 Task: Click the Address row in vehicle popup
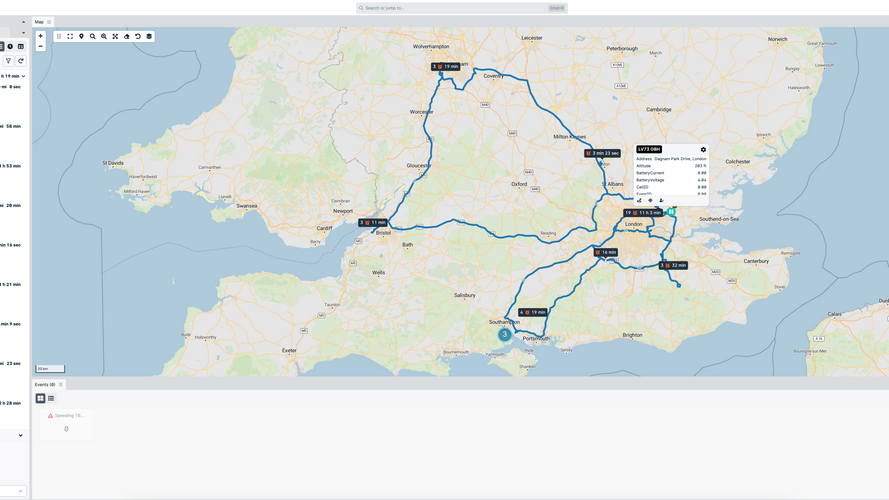(x=671, y=159)
